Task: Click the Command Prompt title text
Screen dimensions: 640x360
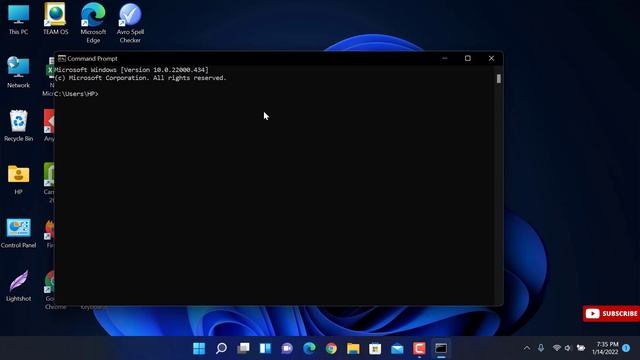Action: [x=92, y=59]
